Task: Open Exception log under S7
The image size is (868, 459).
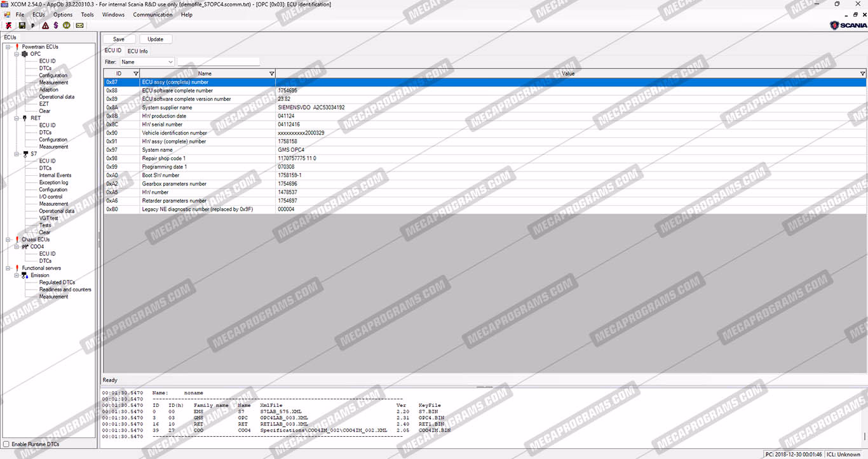Action: [x=53, y=182]
